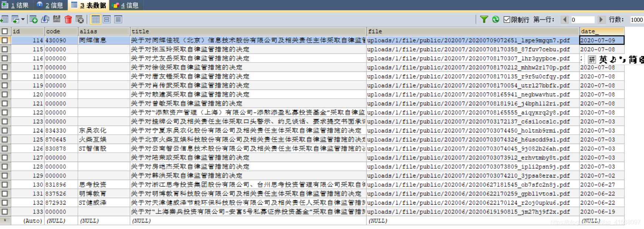Open the 2 信息 tab
Image resolution: width=644 pixels, height=229 pixels.
(50, 5)
